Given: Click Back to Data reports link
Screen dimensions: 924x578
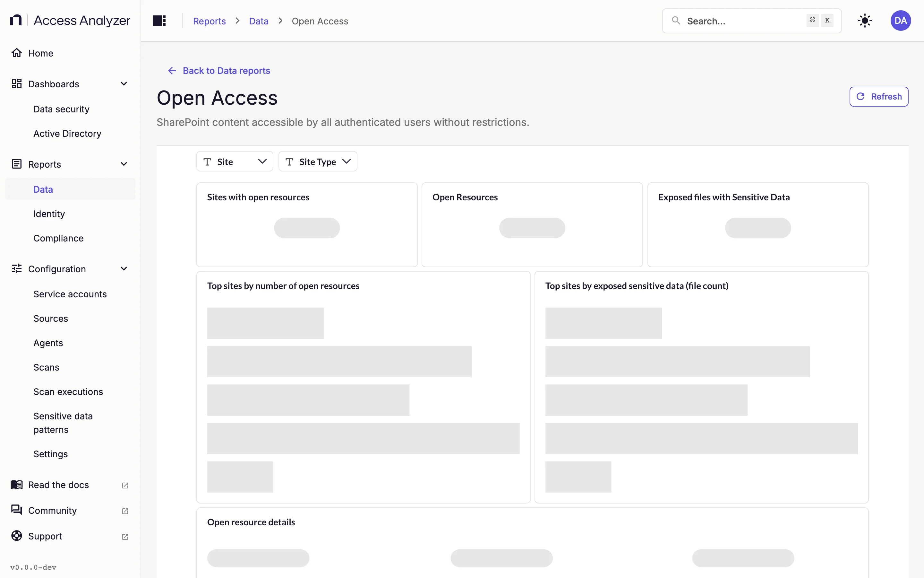Looking at the screenshot, I should click(219, 71).
